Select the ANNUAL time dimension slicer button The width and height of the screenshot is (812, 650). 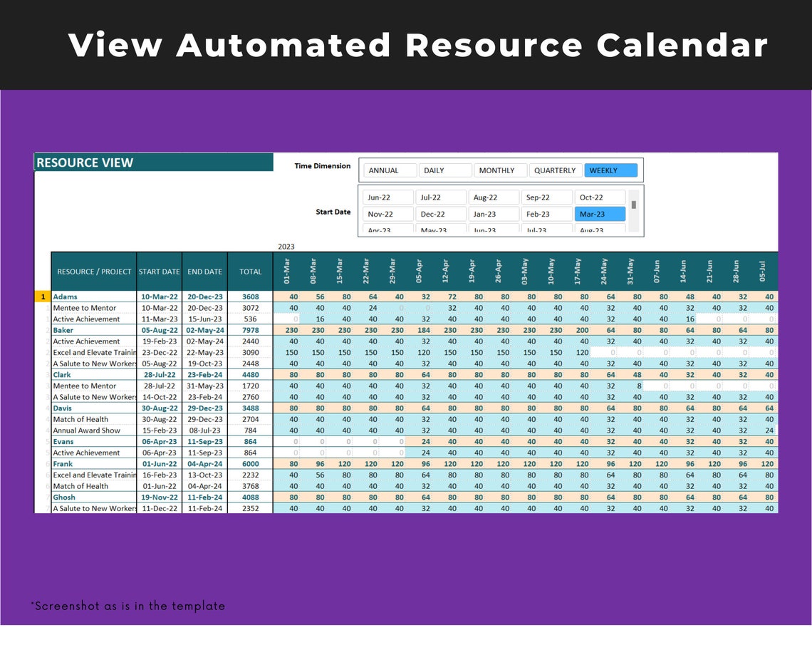click(390, 170)
